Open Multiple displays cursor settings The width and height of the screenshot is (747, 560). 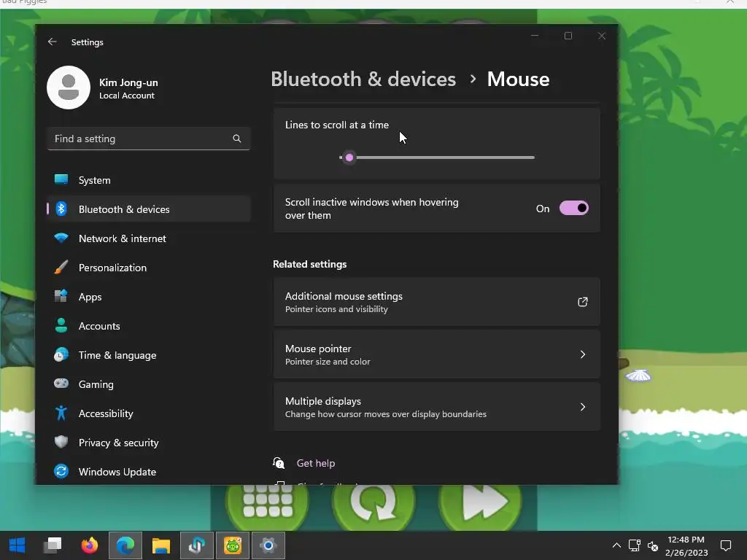[x=436, y=407]
